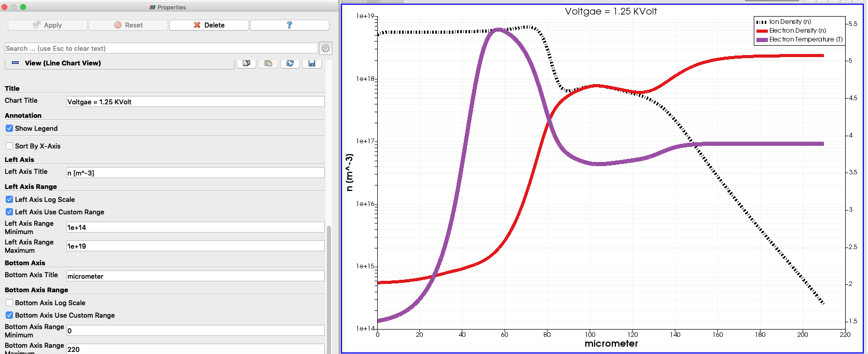868x354 pixels.
Task: Click the Electron Density red legend swatch
Action: pos(762,31)
